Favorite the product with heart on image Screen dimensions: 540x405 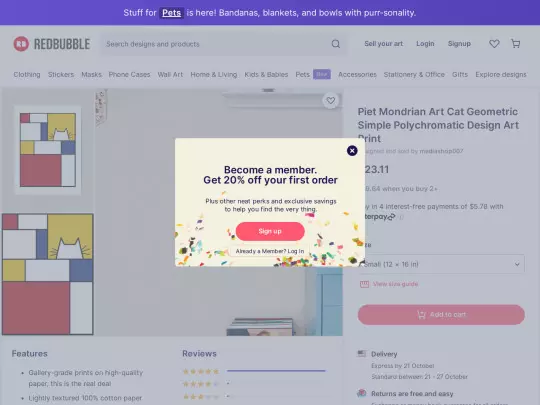331,101
